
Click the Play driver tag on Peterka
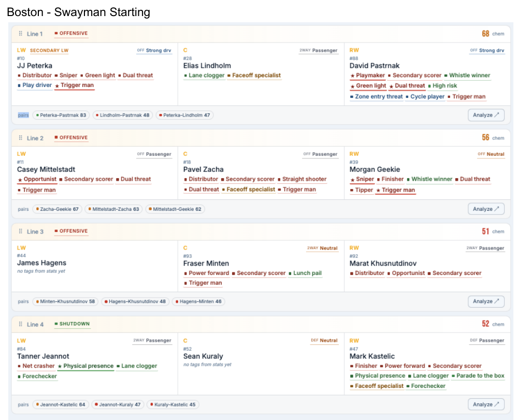point(35,85)
